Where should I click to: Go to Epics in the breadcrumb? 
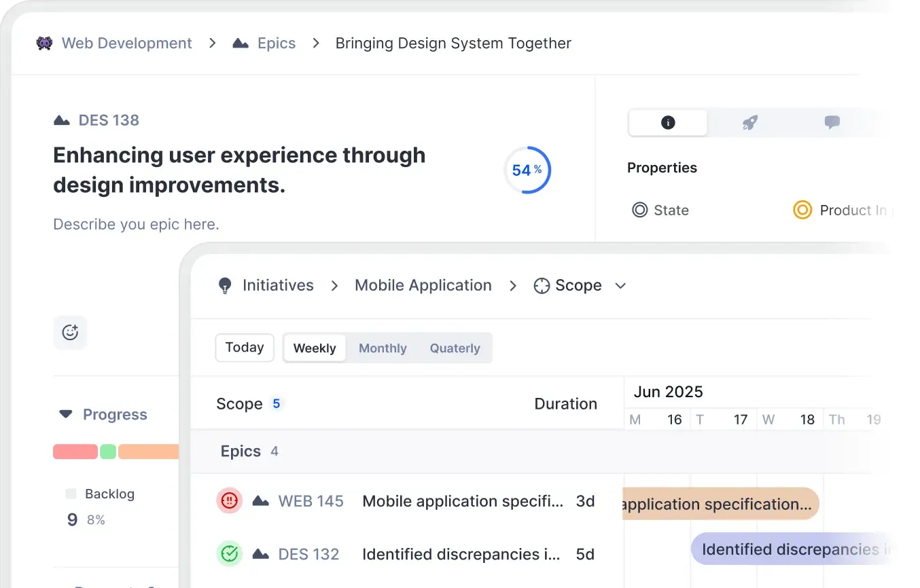(276, 43)
